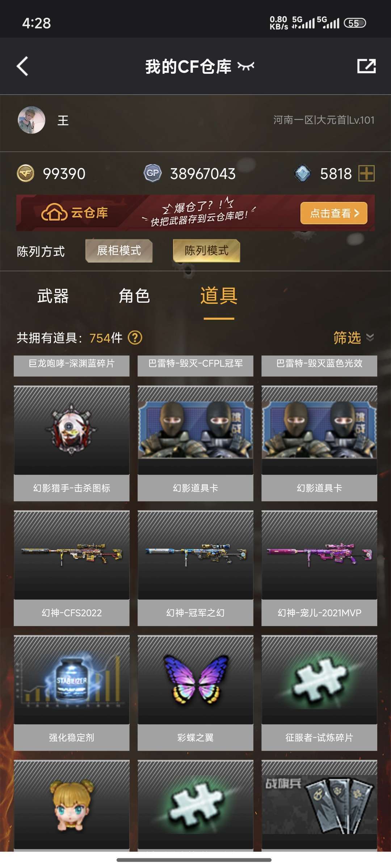The image size is (391, 868).
Task: Switch to 展柜模式 display mode
Action: click(x=119, y=251)
